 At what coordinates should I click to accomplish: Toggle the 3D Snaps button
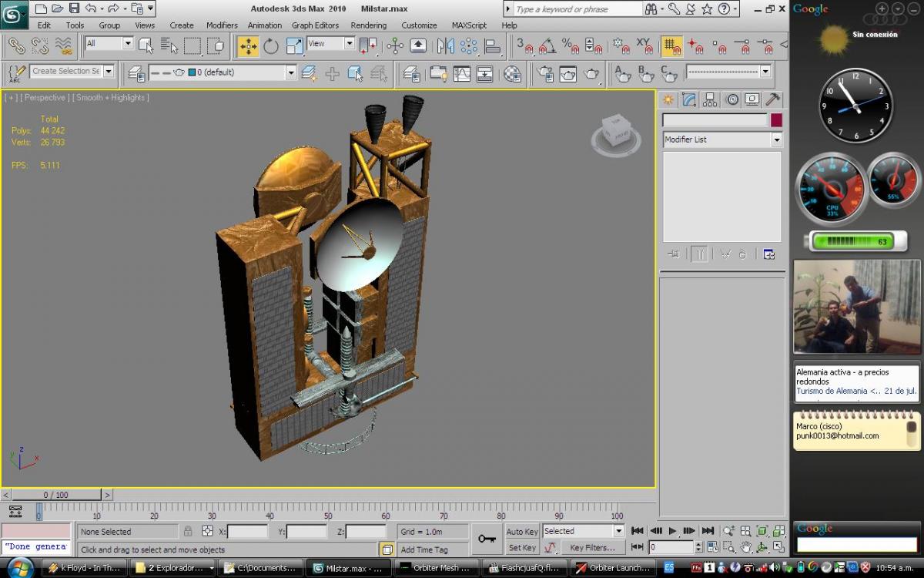[x=525, y=45]
